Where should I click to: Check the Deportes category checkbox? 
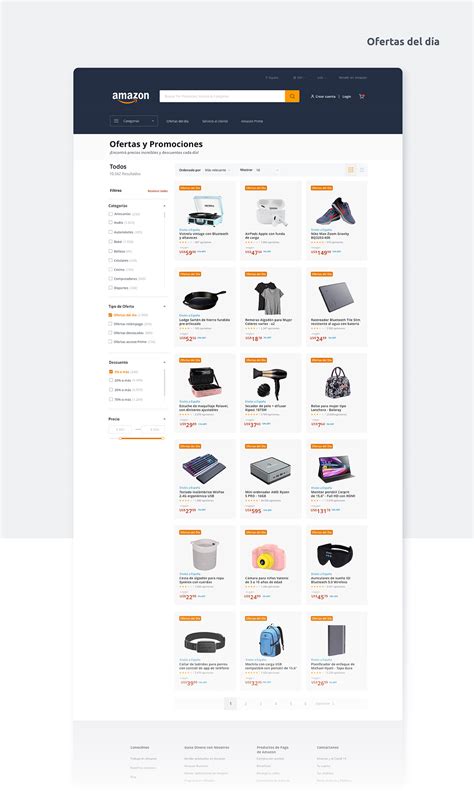111,287
